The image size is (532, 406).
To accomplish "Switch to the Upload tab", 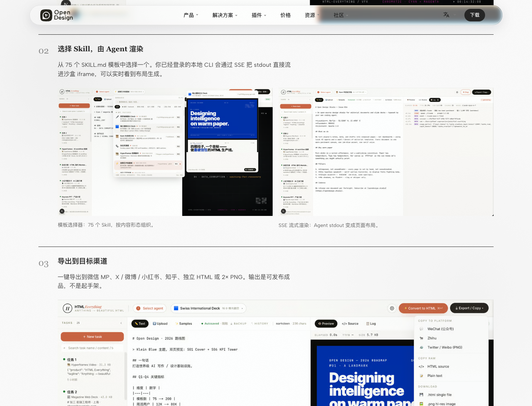I will click(x=160, y=324).
